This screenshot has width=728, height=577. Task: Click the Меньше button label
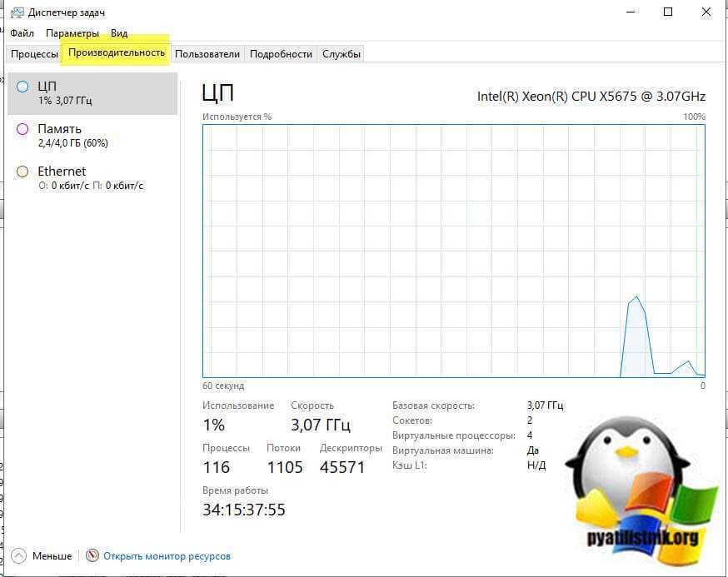point(52,556)
